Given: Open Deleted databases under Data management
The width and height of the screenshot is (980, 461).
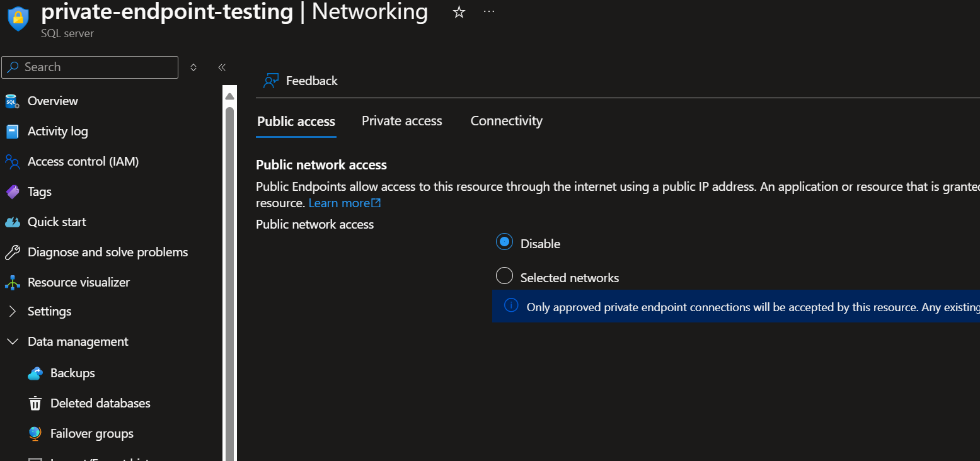Looking at the screenshot, I should click(100, 404).
